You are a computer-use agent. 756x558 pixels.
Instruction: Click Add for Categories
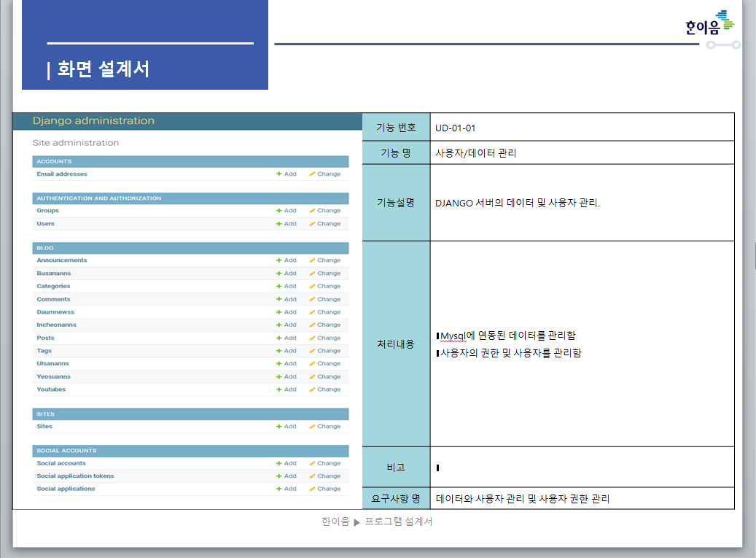(x=287, y=287)
